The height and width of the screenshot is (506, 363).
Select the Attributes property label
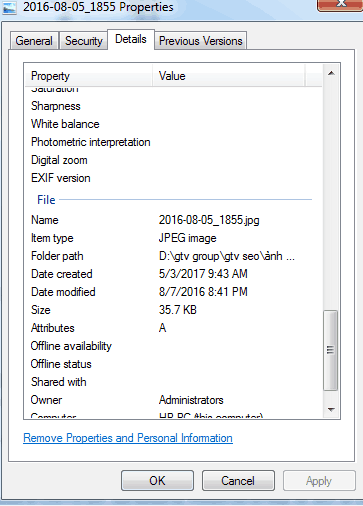pyautogui.click(x=53, y=328)
